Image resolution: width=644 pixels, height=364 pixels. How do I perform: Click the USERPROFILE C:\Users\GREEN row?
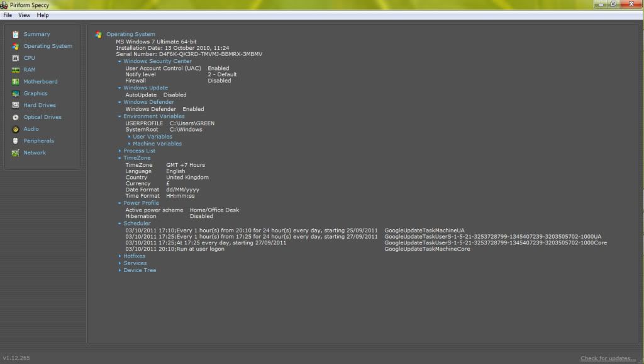tap(170, 123)
